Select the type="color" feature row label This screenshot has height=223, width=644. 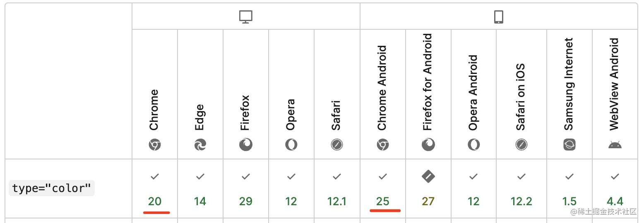(x=51, y=188)
